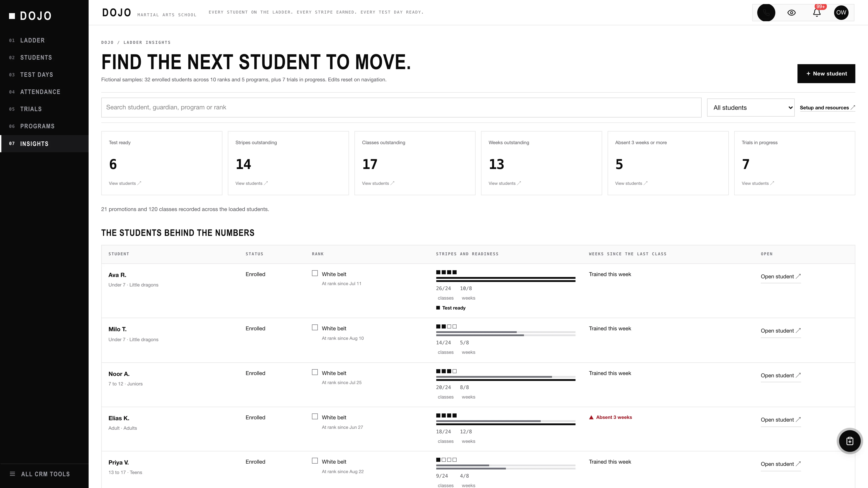Click the Absent 3 weeks warning icon
Screen dimensions: 868x488
pos(591,417)
